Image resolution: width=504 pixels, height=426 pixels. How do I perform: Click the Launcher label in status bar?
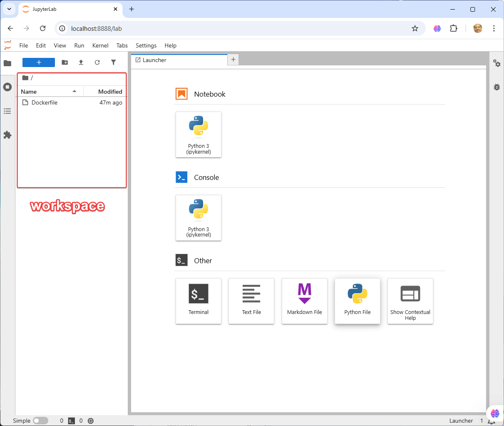point(461,421)
